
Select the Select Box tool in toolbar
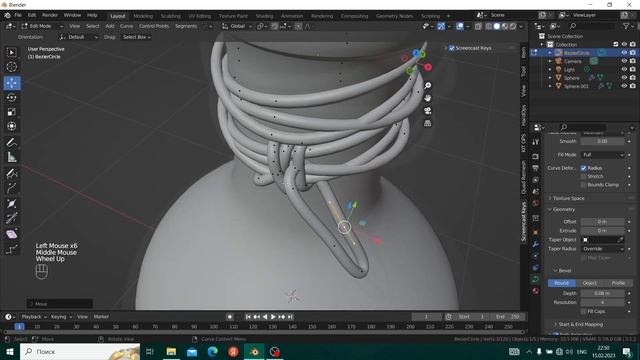[11, 52]
